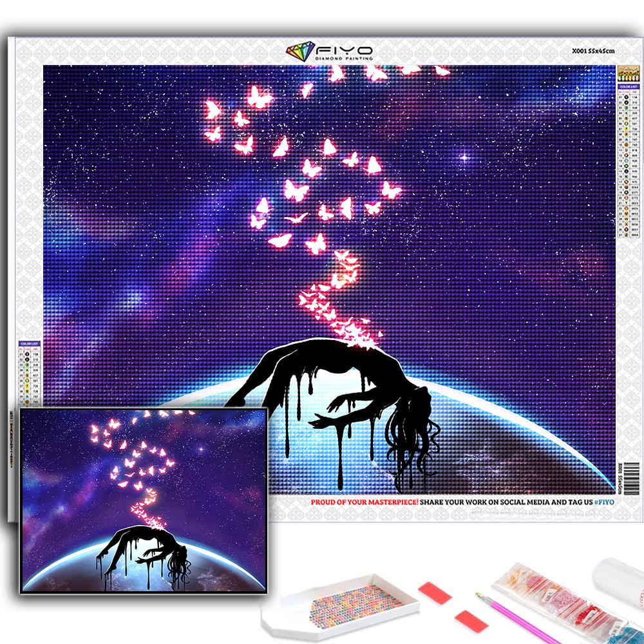The height and width of the screenshot is (644, 644).
Task: Click 'PROUD OF YOUR MASTERPIECE!' red text
Action: [x=365, y=502]
